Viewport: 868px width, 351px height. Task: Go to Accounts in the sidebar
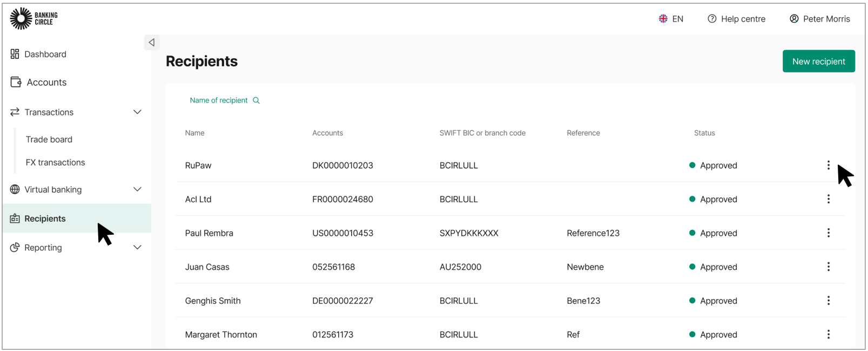(x=46, y=82)
